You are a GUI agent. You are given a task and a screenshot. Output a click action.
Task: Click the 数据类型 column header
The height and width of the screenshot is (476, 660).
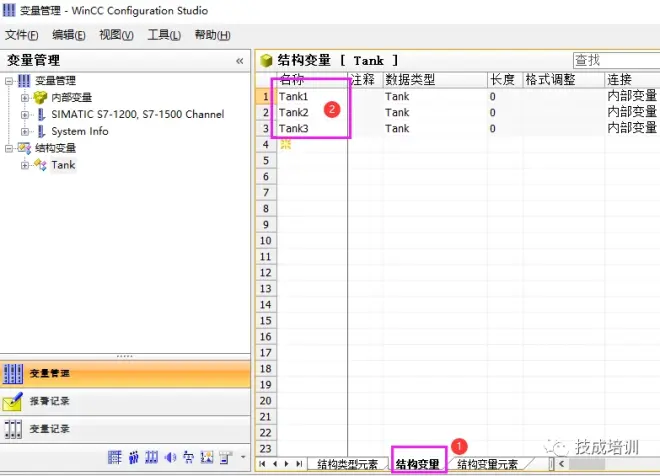[x=435, y=80]
